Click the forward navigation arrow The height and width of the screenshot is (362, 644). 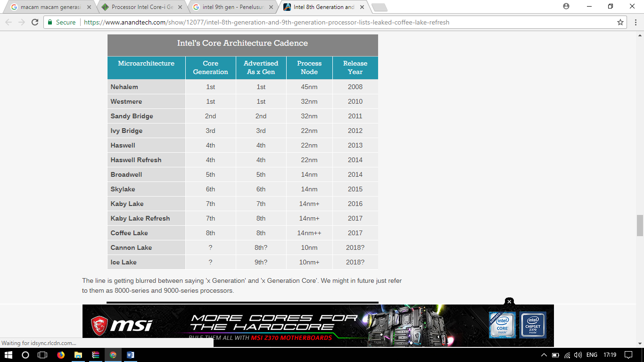[x=22, y=22]
